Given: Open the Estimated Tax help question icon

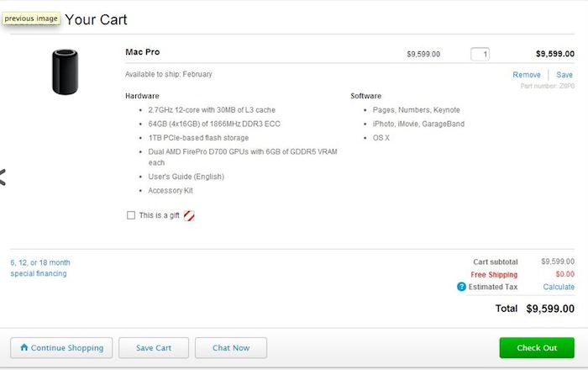Looking at the screenshot, I should click(x=461, y=287).
